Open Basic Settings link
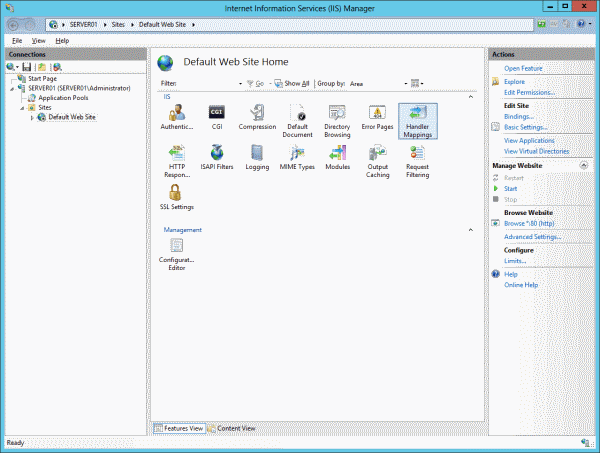600x453 pixels. 526,127
